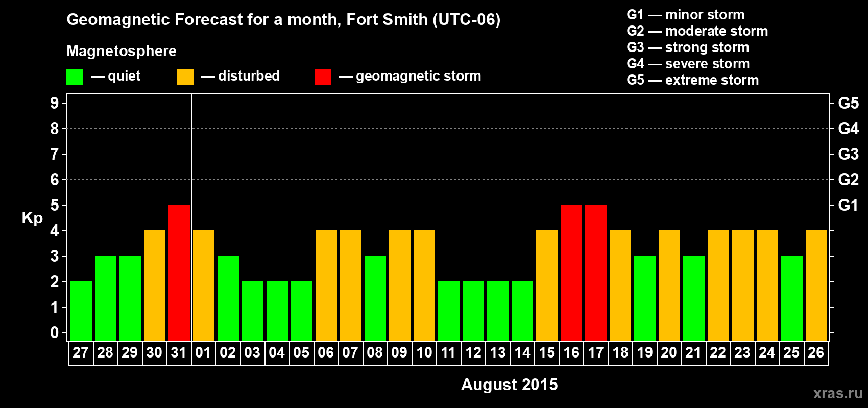868x408 pixels.
Task: Click date label 09 on the axis
Action: coord(399,353)
